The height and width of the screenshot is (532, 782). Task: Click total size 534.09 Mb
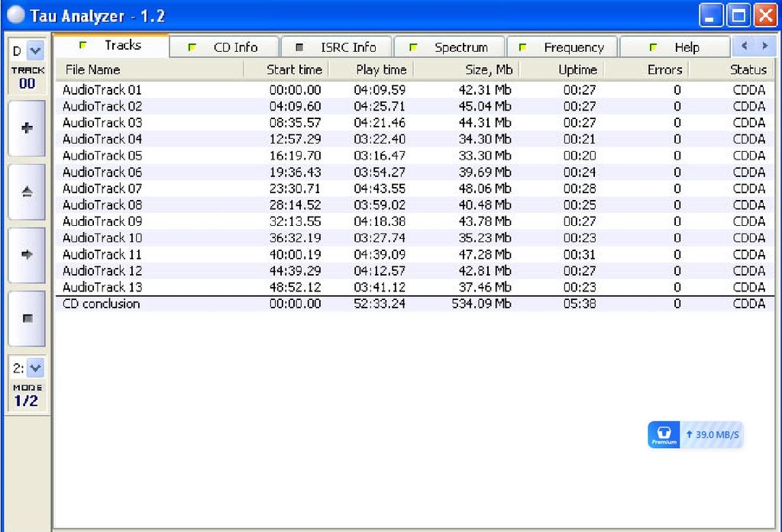click(x=481, y=304)
